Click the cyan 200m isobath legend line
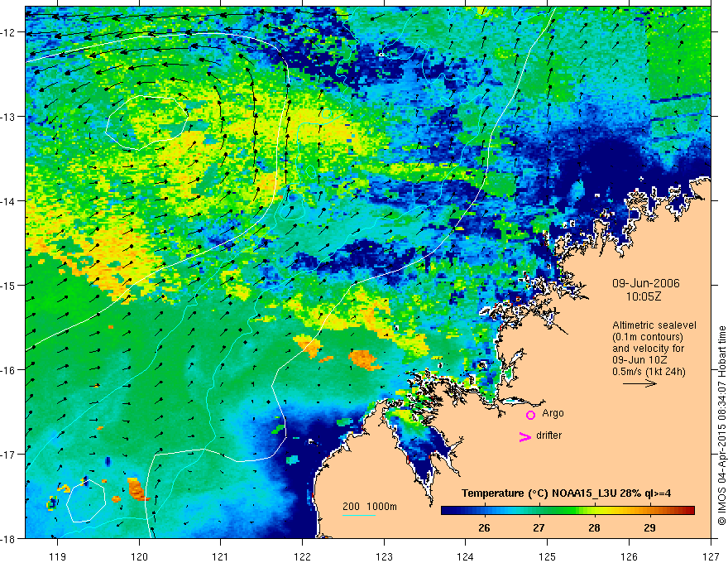 (359, 515)
